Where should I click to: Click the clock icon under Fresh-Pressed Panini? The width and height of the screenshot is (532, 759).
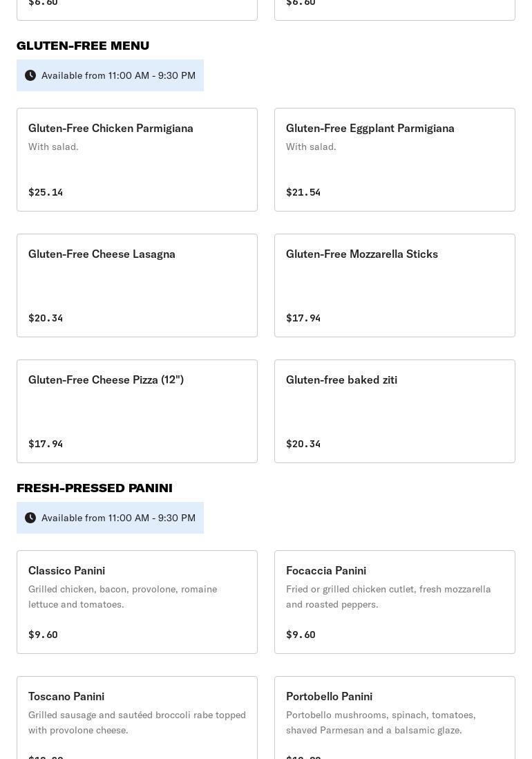[x=30, y=518]
